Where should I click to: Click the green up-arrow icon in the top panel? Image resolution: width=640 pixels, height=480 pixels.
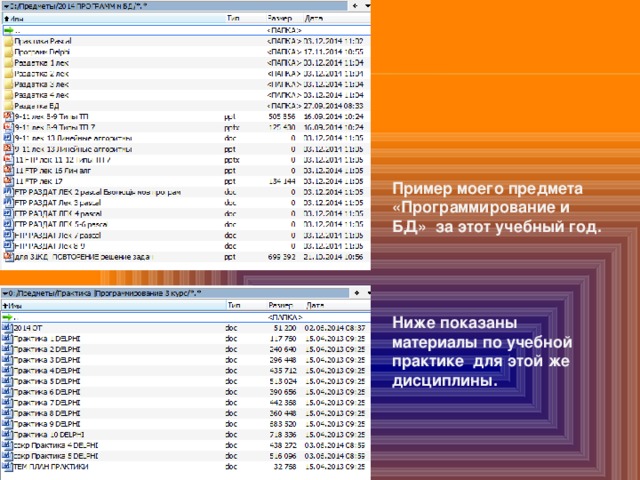pyautogui.click(x=8, y=30)
